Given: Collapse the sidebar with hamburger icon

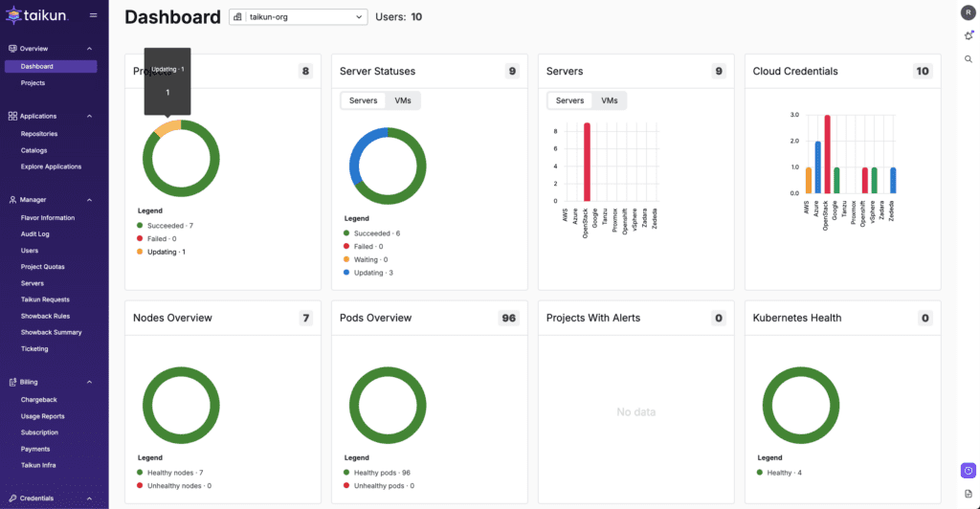Looking at the screenshot, I should [x=93, y=15].
